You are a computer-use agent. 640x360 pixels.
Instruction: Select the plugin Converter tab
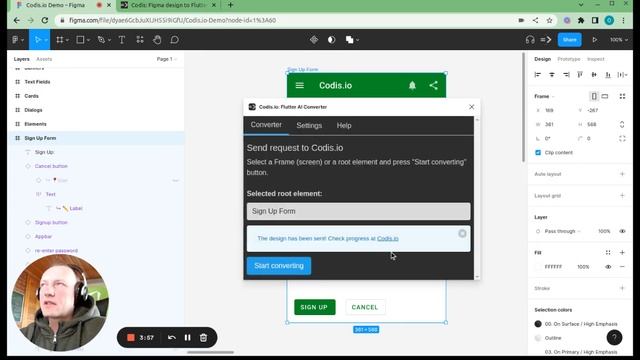266,125
